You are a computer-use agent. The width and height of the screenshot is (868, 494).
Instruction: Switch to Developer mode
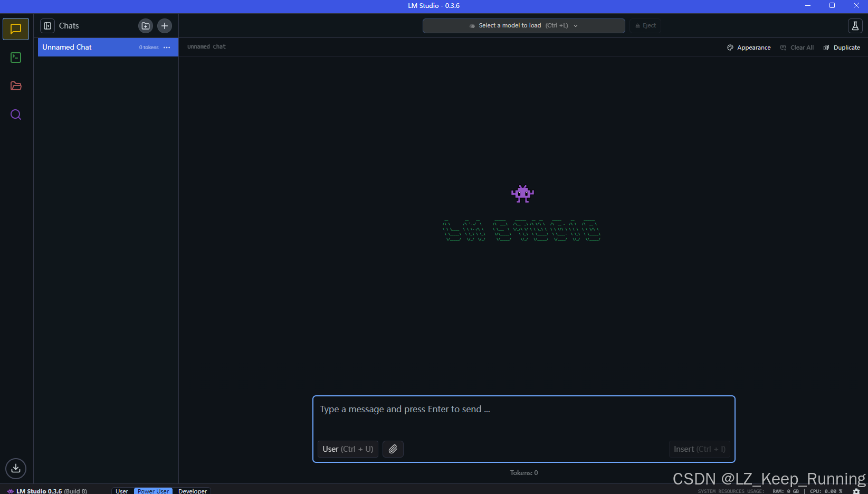pyautogui.click(x=193, y=491)
